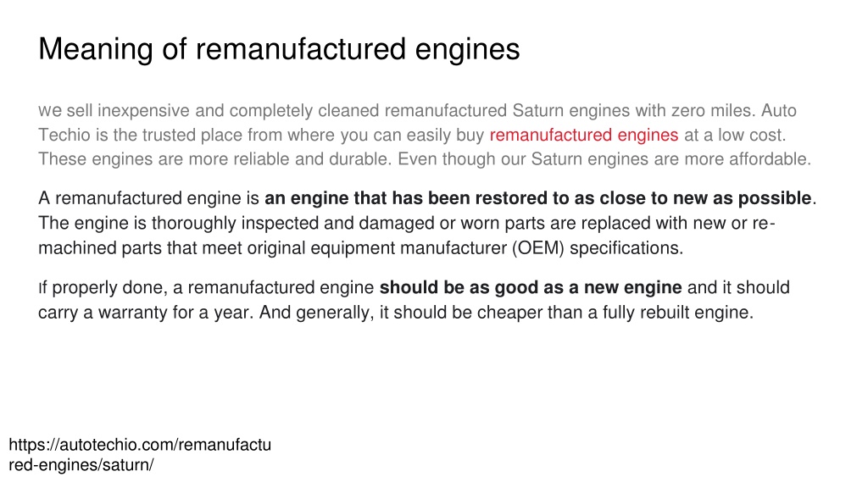Screen dimensions: 868x488
Task: Open the red "remanufactured engines" hyperlink
Action: tap(583, 135)
